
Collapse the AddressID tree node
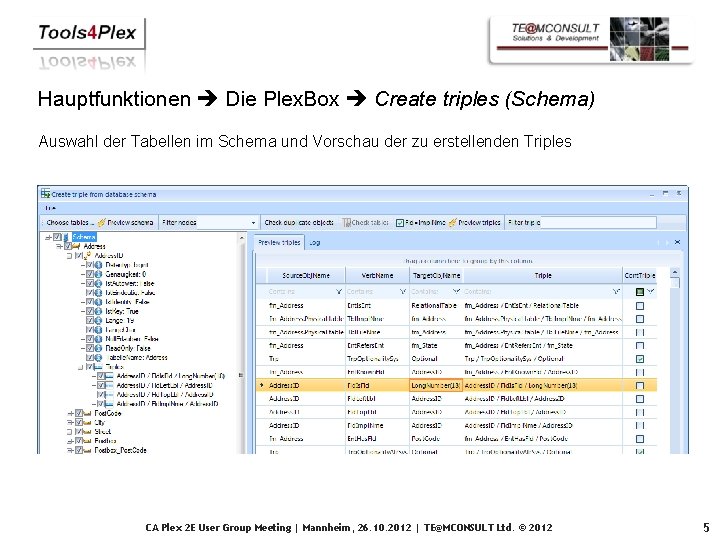[70, 256]
